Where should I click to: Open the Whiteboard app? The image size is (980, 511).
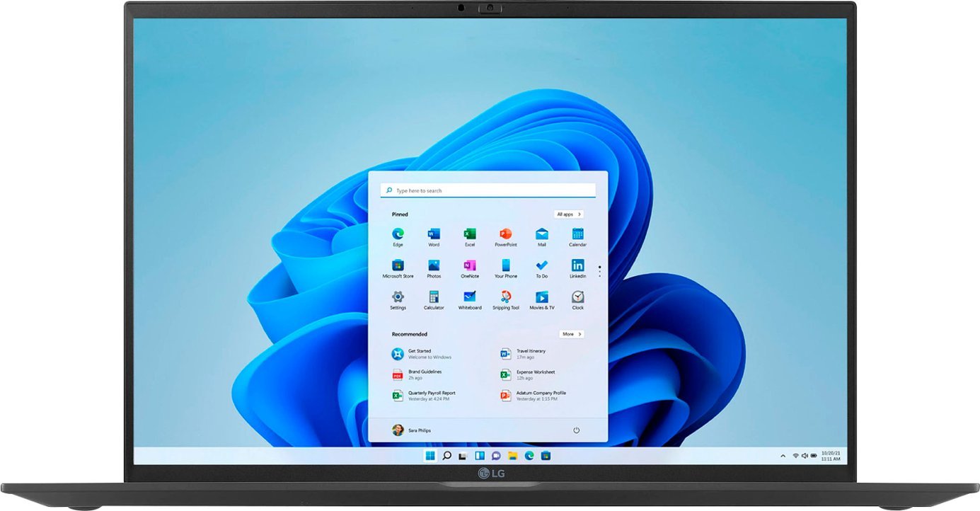pos(469,297)
